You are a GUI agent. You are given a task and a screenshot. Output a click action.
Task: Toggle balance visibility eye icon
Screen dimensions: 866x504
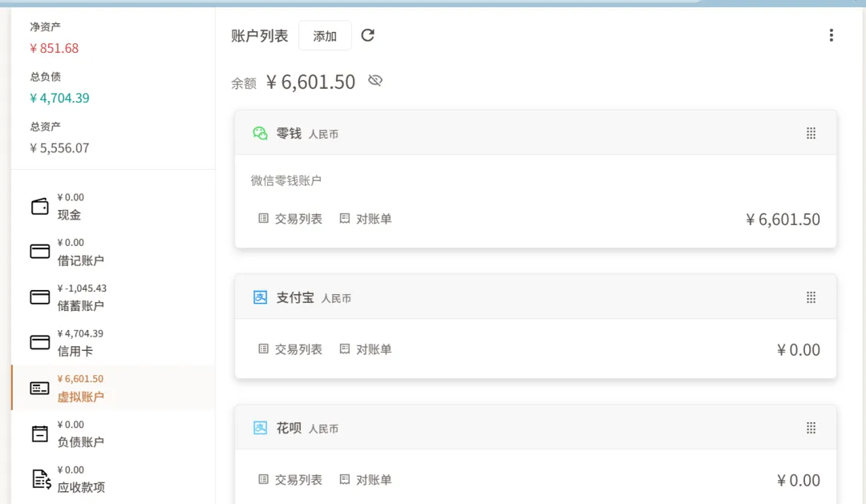coord(375,81)
